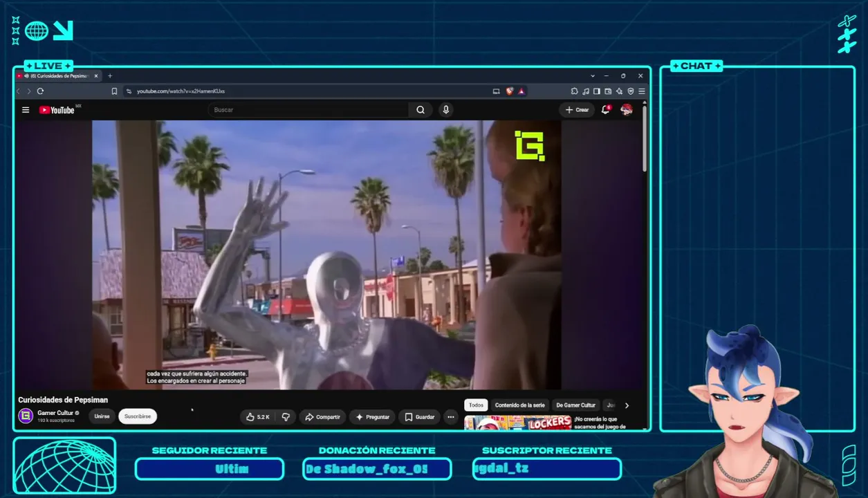
Task: Open the Crear button
Action: (577, 110)
